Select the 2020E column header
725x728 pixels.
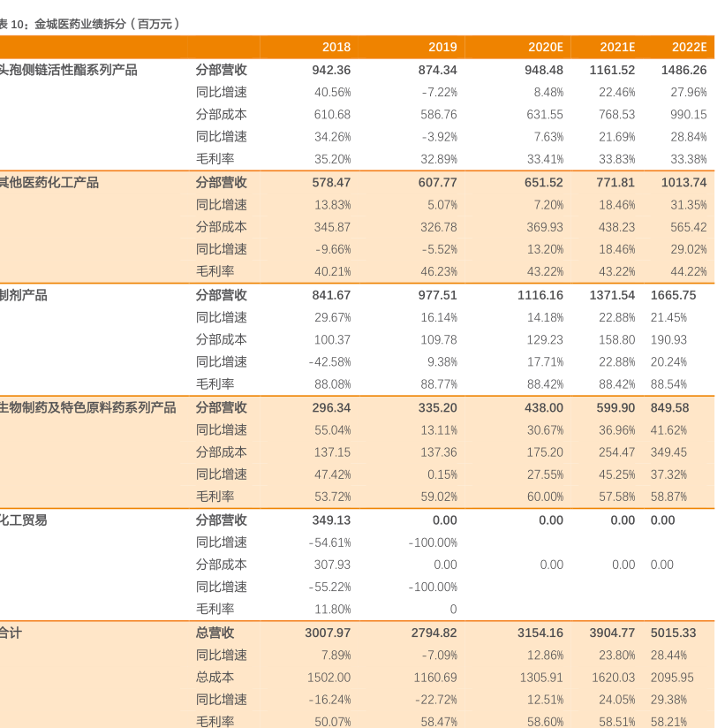[545, 48]
